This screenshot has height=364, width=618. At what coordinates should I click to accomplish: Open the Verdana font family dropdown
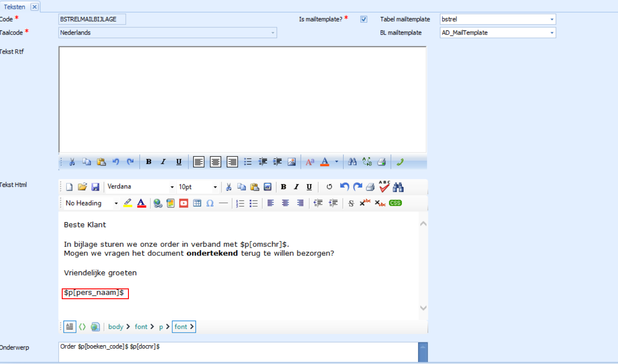point(172,187)
